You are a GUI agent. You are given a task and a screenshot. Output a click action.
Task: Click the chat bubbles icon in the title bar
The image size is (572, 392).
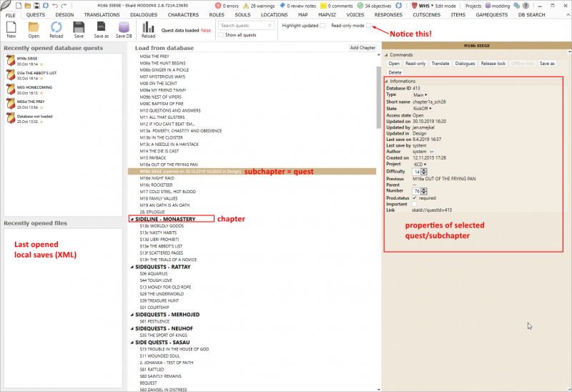click(x=516, y=6)
